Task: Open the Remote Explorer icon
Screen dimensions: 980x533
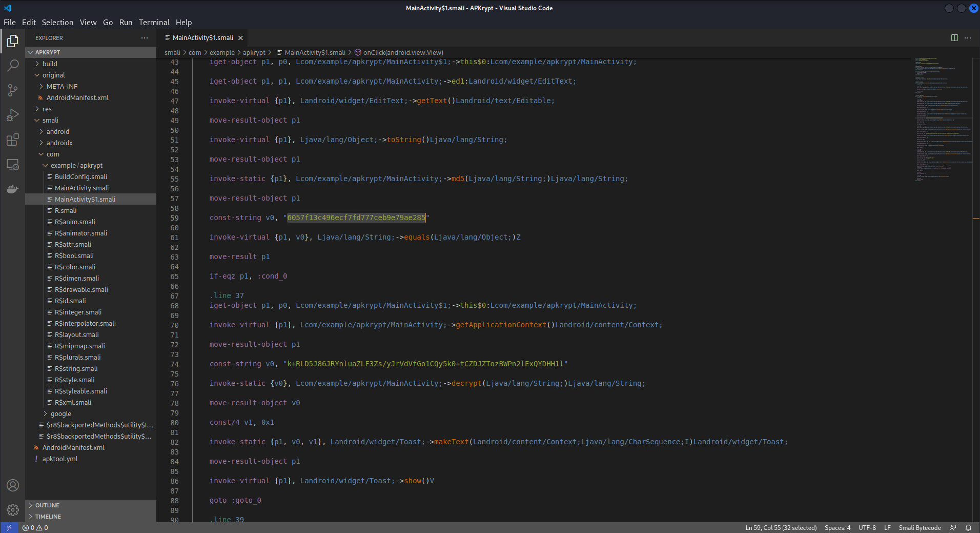Action: click(13, 164)
